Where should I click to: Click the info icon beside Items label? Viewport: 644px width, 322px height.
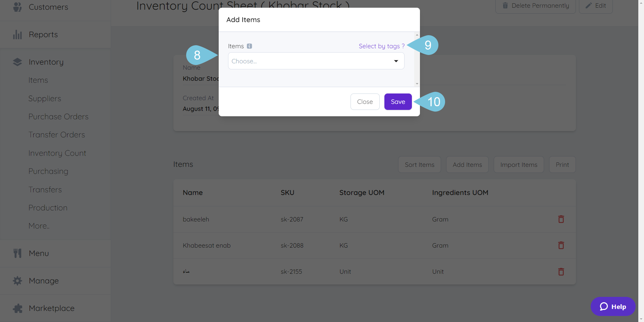249,46
